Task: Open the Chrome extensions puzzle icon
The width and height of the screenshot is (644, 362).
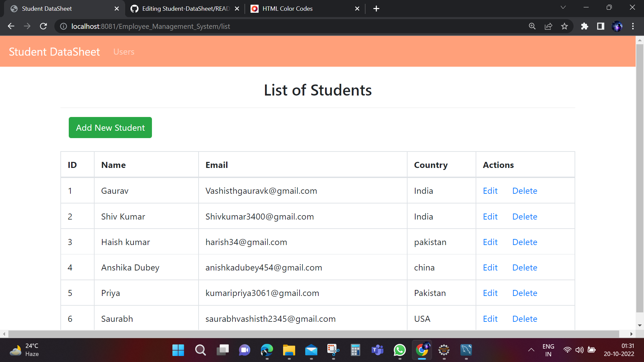Action: 585,26
